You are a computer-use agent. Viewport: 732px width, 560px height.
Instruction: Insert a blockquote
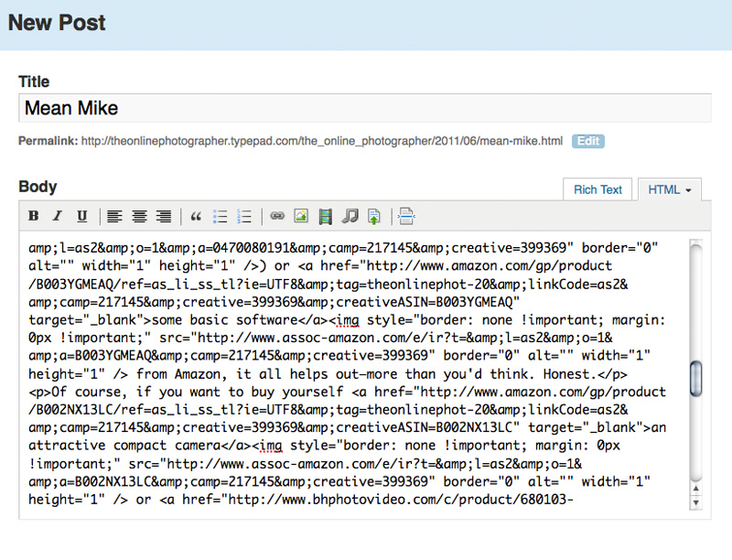pos(195,217)
